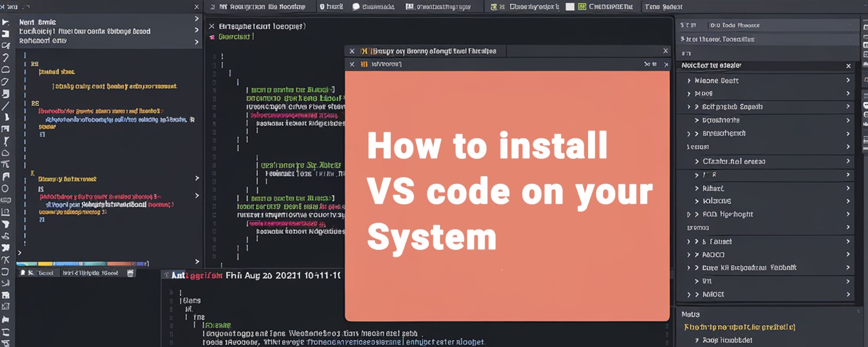Expand the 'Rihsrt' tree row
The height and width of the screenshot is (347, 868).
(697, 189)
